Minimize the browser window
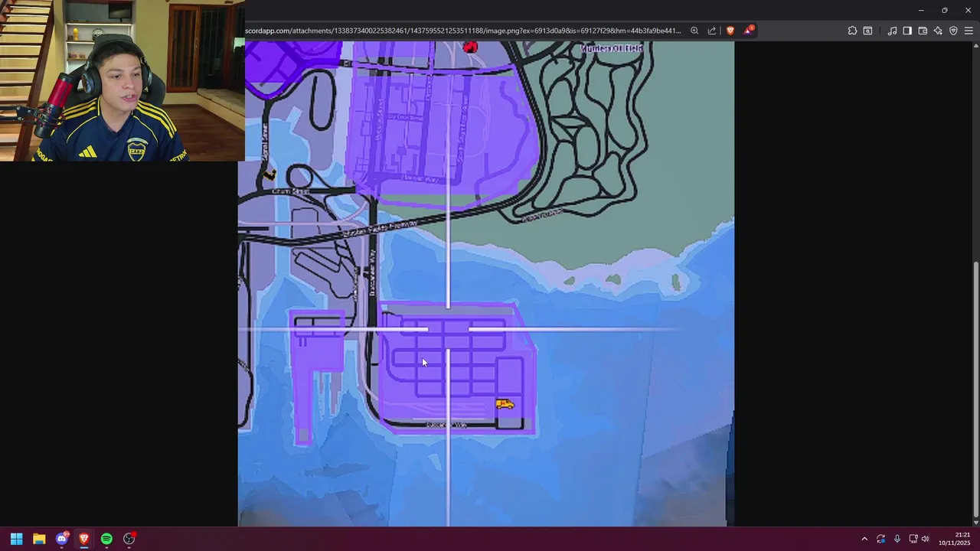Screen dimensions: 980x551 tap(921, 10)
